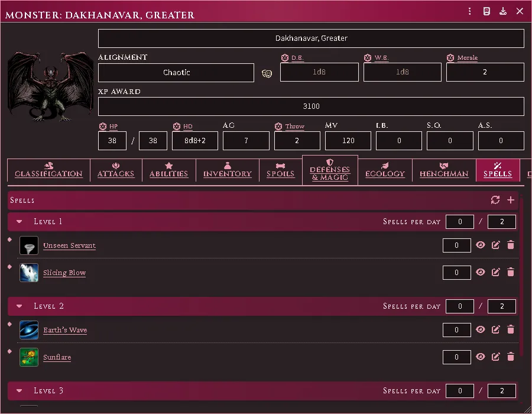Image resolution: width=532 pixels, height=414 pixels.
Task: Open the Defenses & Magic tab
Action: (330, 170)
